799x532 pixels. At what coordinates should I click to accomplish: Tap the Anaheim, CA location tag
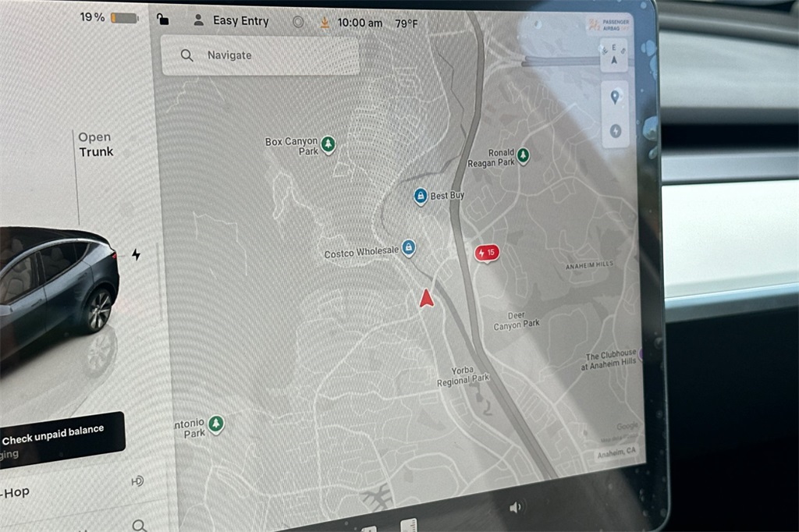click(x=616, y=452)
